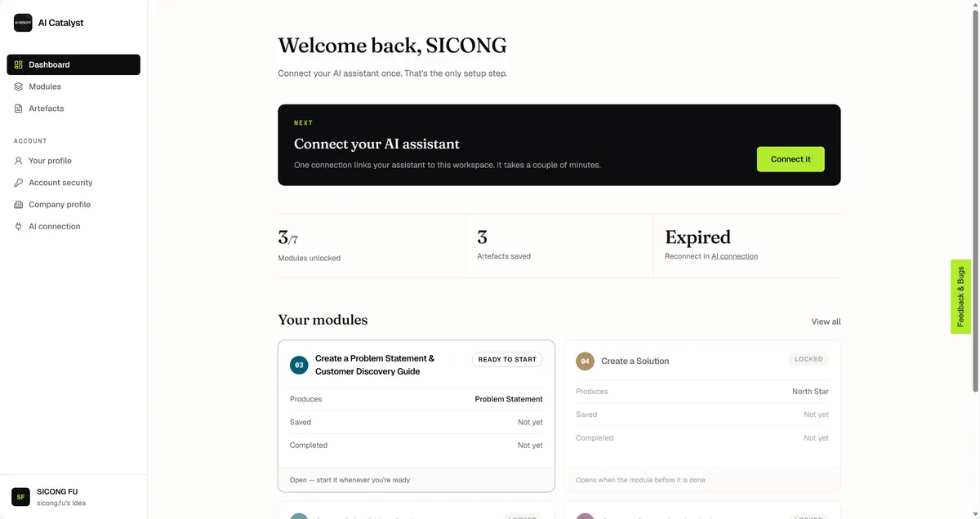Open the Artefacts sidebar menu item
The image size is (980, 519).
point(73,109)
